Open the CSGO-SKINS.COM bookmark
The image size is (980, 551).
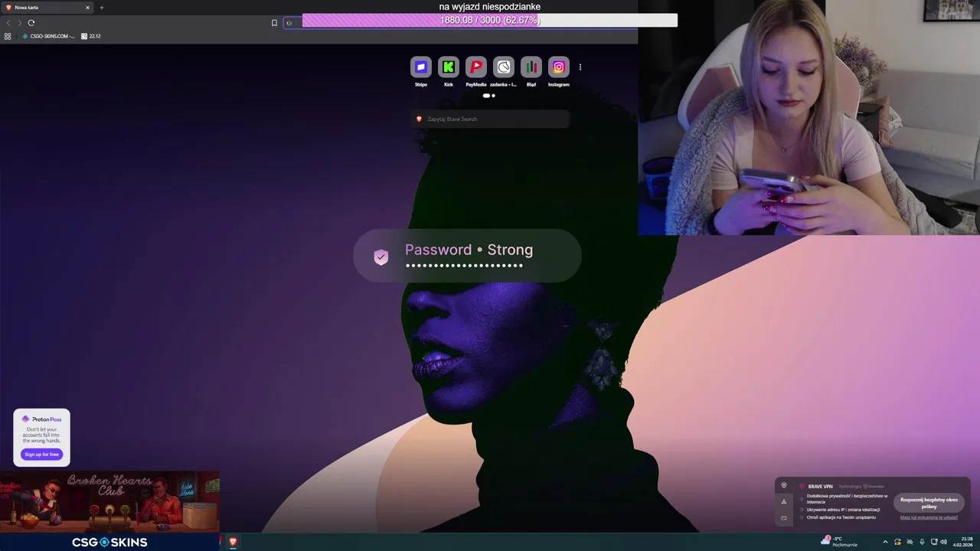[48, 36]
